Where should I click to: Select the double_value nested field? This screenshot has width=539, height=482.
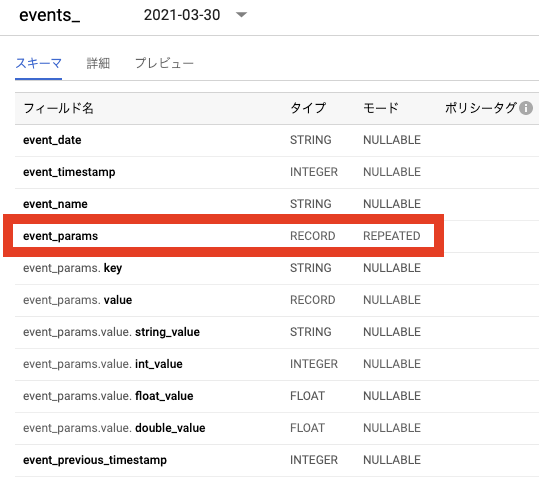tap(170, 428)
